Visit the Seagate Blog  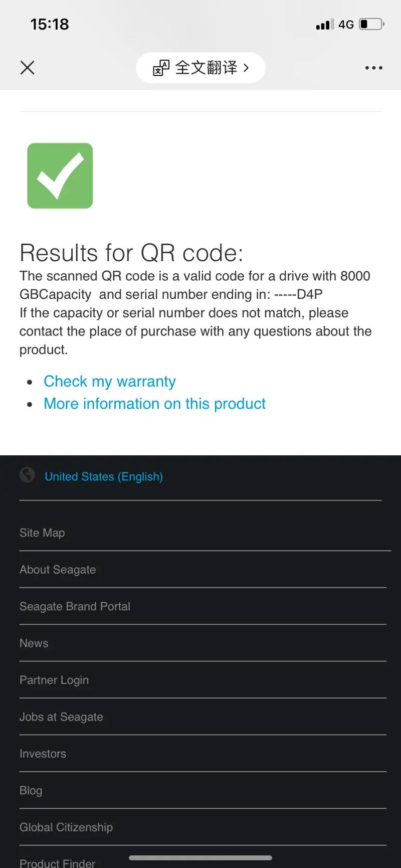coord(31,791)
